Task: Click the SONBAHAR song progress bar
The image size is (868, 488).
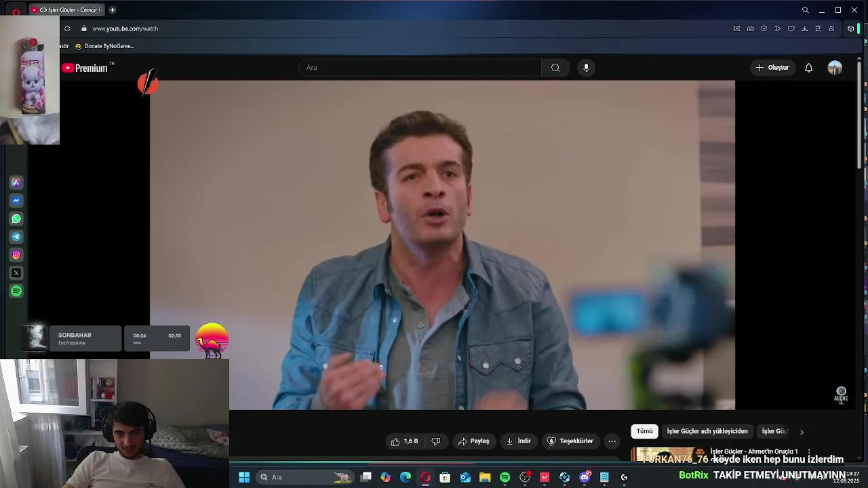Action: tap(157, 343)
